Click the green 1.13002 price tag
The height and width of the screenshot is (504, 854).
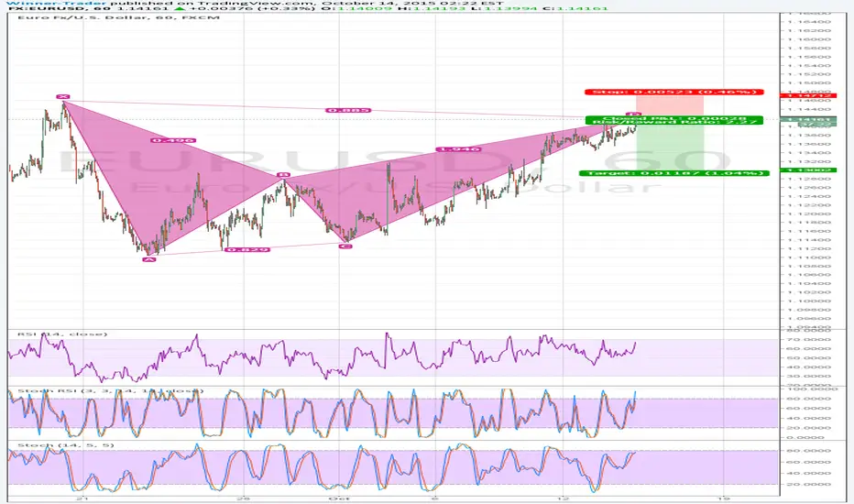807,170
